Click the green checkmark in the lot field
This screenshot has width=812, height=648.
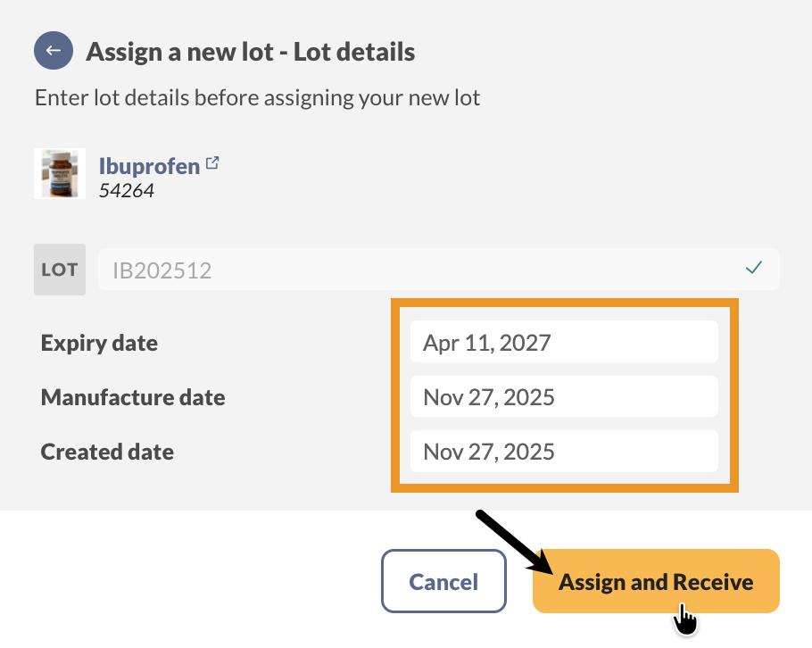pos(754,268)
